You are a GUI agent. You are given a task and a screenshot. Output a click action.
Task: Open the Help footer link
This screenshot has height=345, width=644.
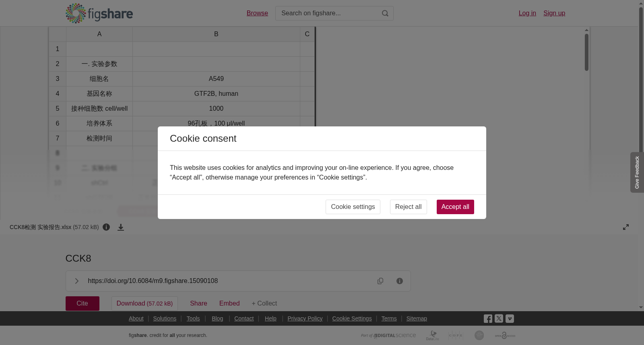tap(270, 318)
